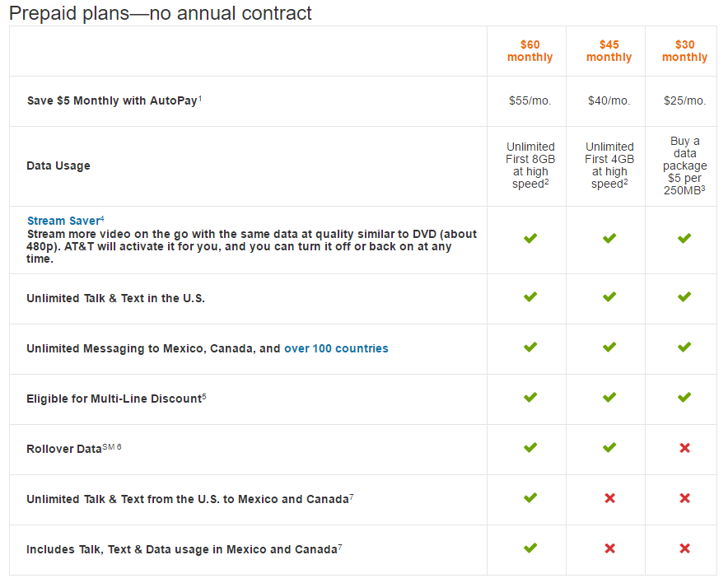This screenshot has height=583, width=728.
Task: Open the over 100 countries link
Action: coord(336,348)
